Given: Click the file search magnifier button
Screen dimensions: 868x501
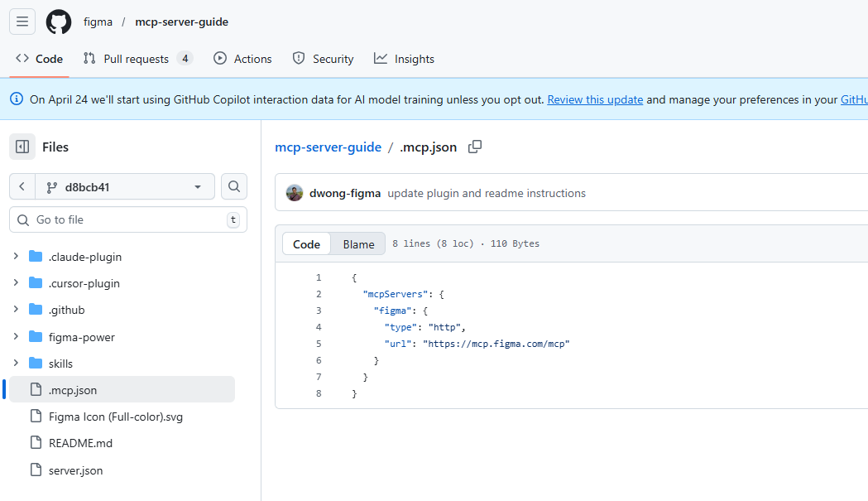Looking at the screenshot, I should pyautogui.click(x=234, y=187).
